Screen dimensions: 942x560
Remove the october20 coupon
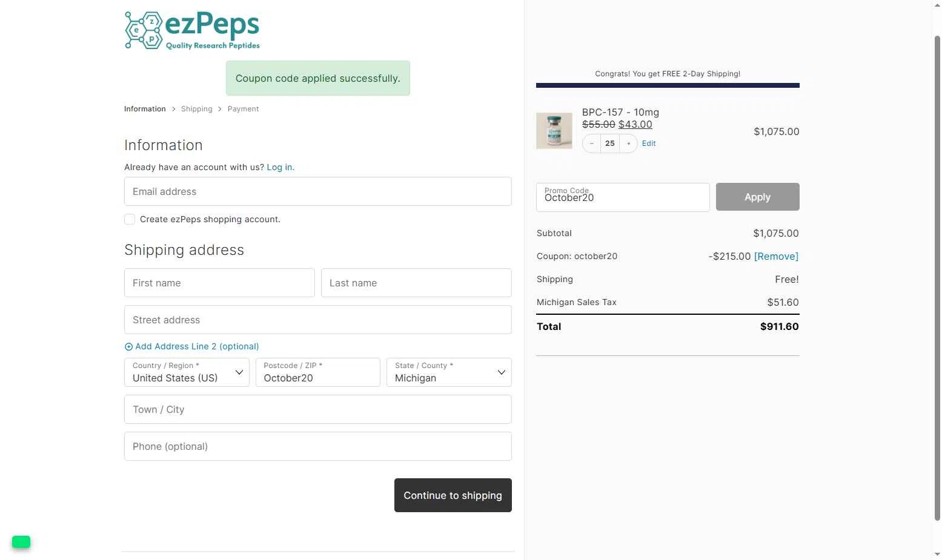point(776,256)
